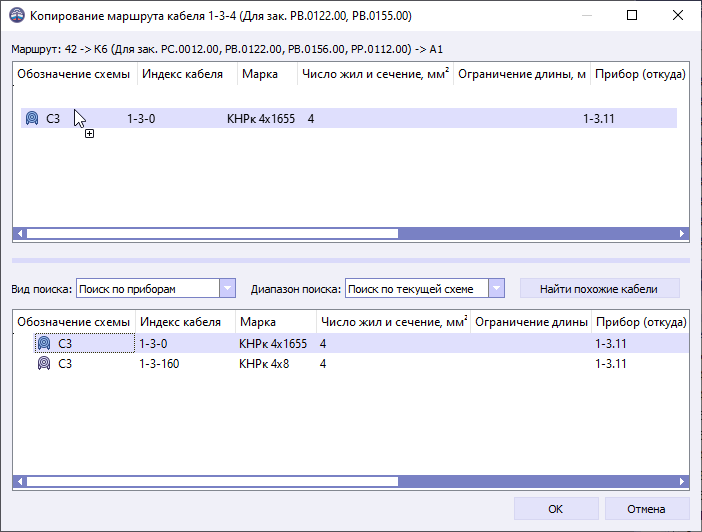Viewport: 702px width, 532px height.
Task: Click upper table's 'Прибор (откуда)' column header
Action: (x=640, y=74)
